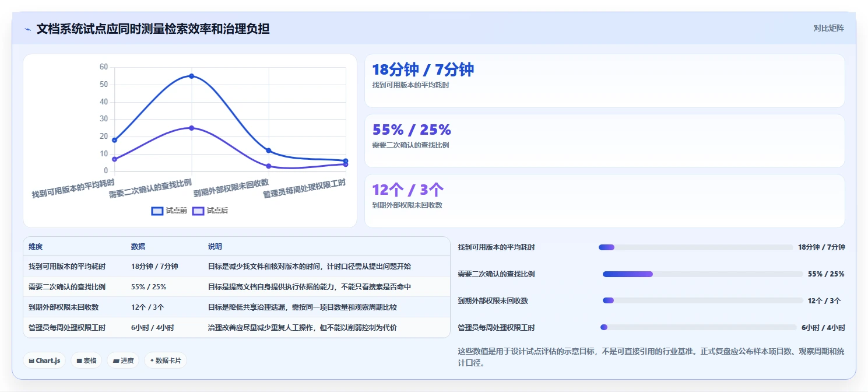Click the 对比矩阵 label in header
Viewport: 868px width, 392px height.
pyautogui.click(x=828, y=28)
